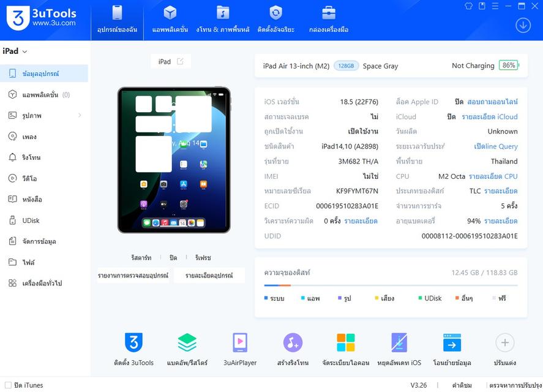Open common tools grid item in sidebar
The height and width of the screenshot is (392, 543).
(x=44, y=283)
